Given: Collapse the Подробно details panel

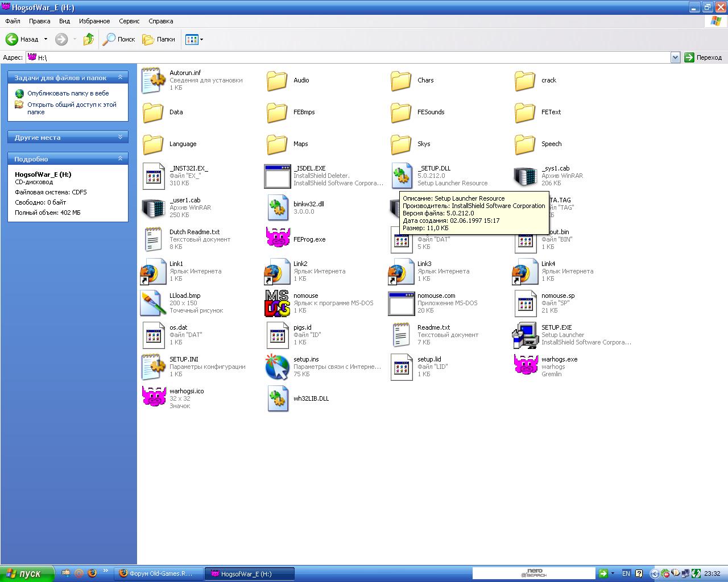Looking at the screenshot, I should point(120,159).
